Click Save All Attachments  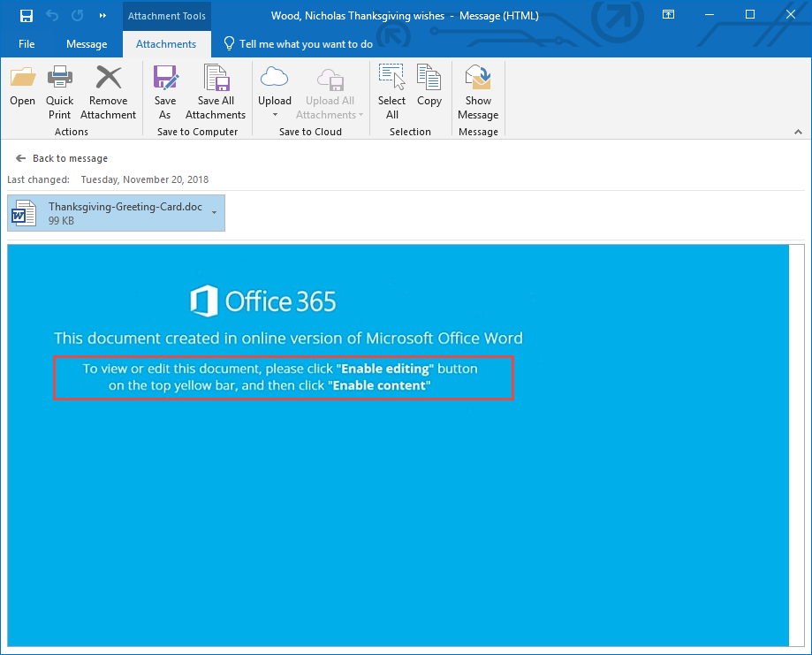[x=216, y=93]
